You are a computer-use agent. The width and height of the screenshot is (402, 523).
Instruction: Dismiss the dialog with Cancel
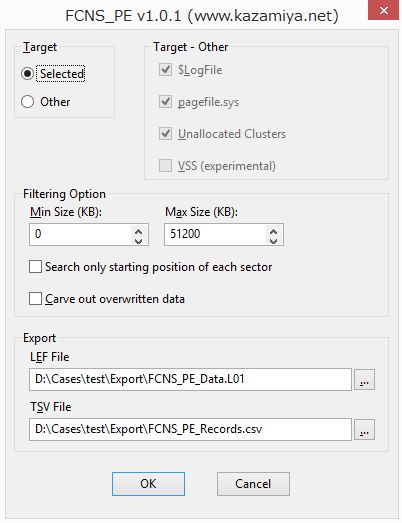click(253, 484)
